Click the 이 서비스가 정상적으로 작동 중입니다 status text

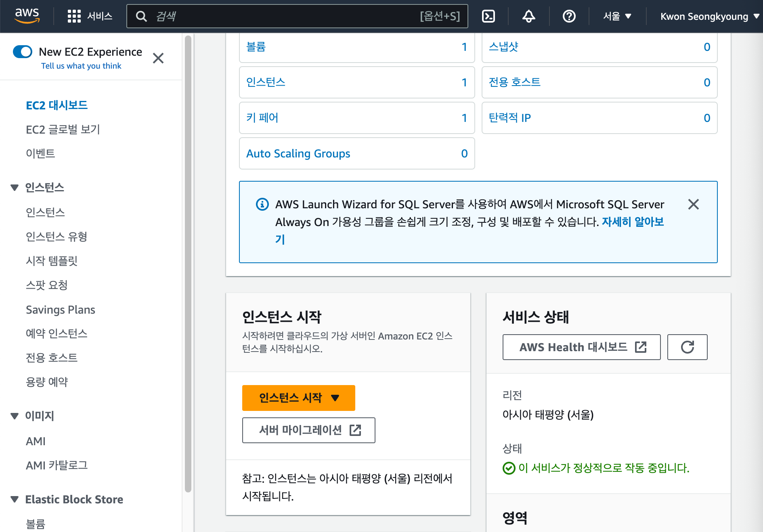click(x=604, y=468)
